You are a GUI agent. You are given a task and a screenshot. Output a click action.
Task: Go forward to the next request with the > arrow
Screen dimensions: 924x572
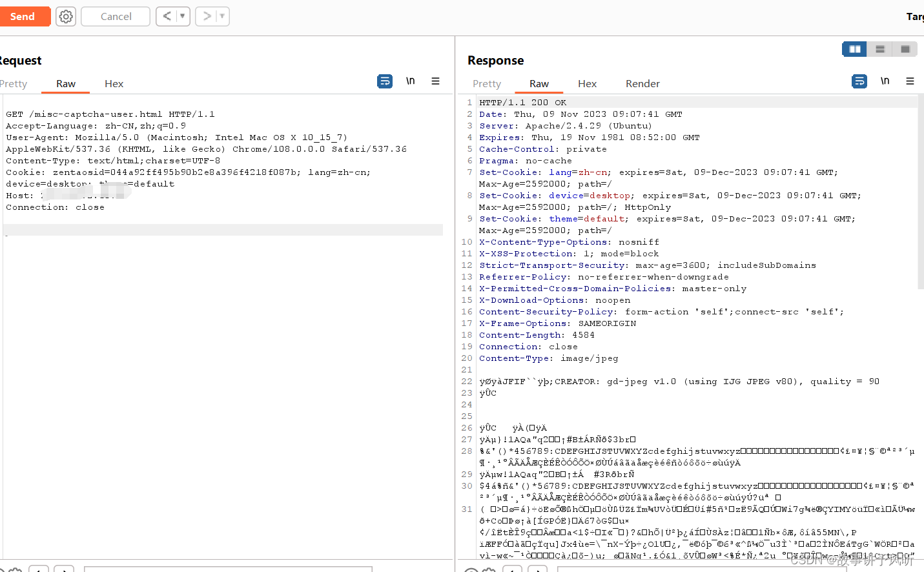pos(207,16)
